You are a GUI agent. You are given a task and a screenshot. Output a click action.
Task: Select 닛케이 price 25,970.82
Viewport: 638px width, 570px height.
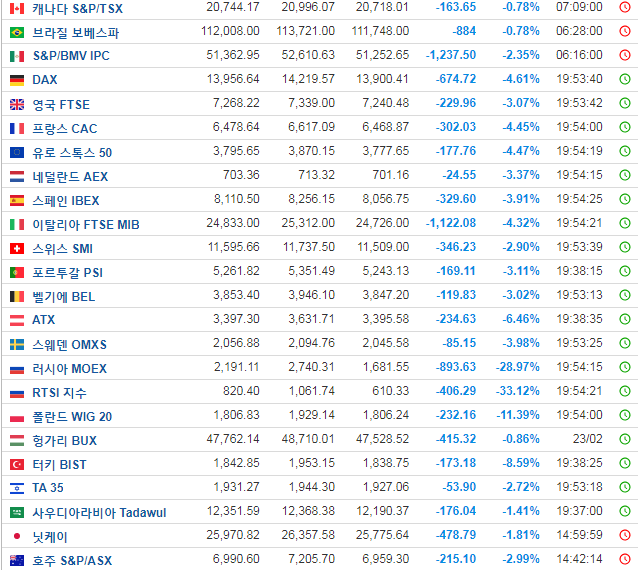pyautogui.click(x=233, y=535)
